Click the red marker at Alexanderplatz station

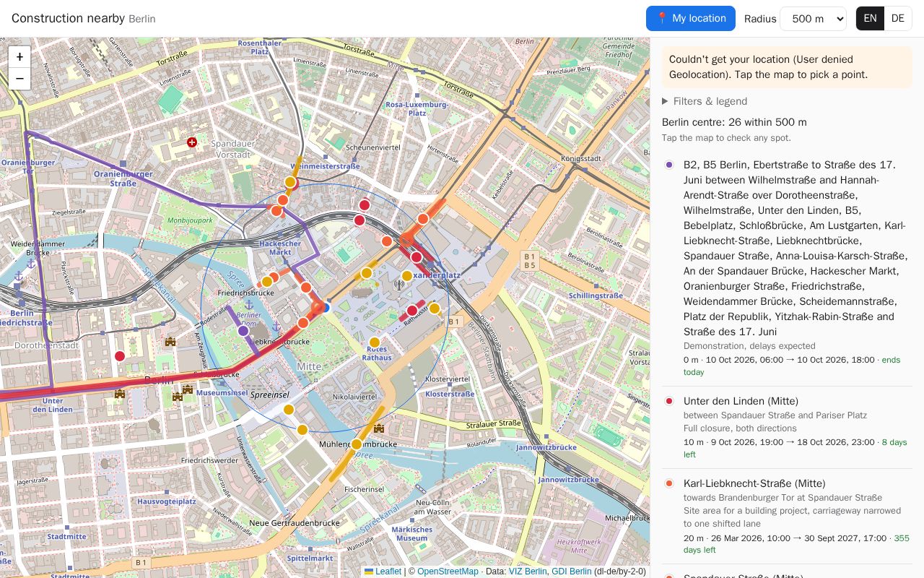417,257
